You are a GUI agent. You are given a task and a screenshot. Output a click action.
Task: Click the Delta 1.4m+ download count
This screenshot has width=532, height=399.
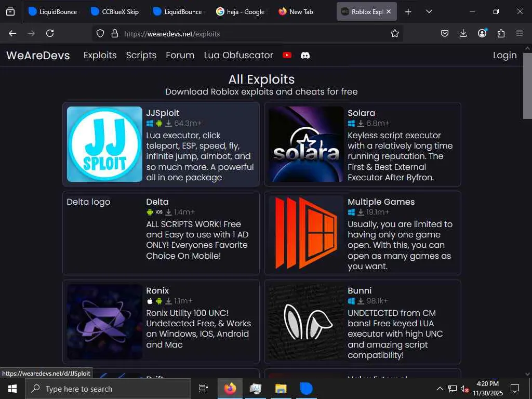184,212
